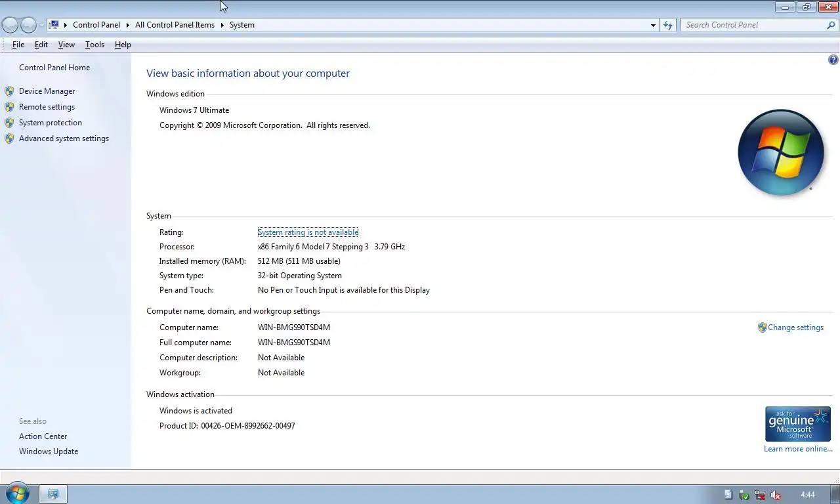Click the Forward navigation button
The image size is (840, 504).
point(28,25)
